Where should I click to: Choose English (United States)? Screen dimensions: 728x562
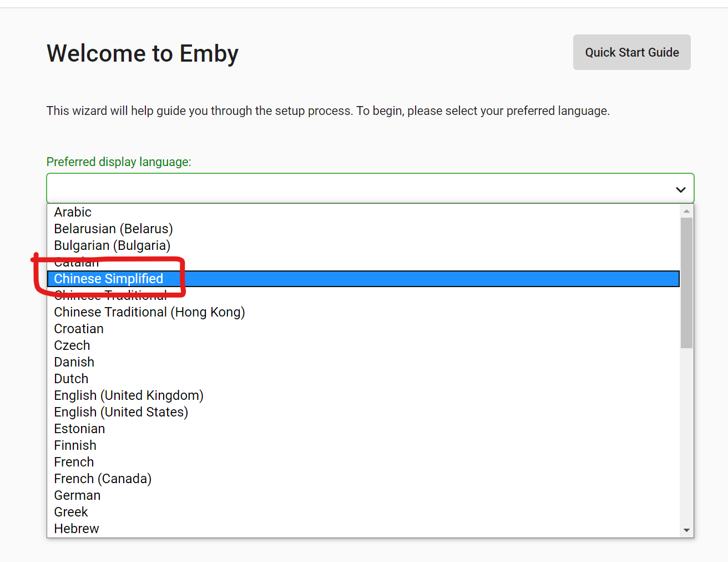click(x=121, y=412)
